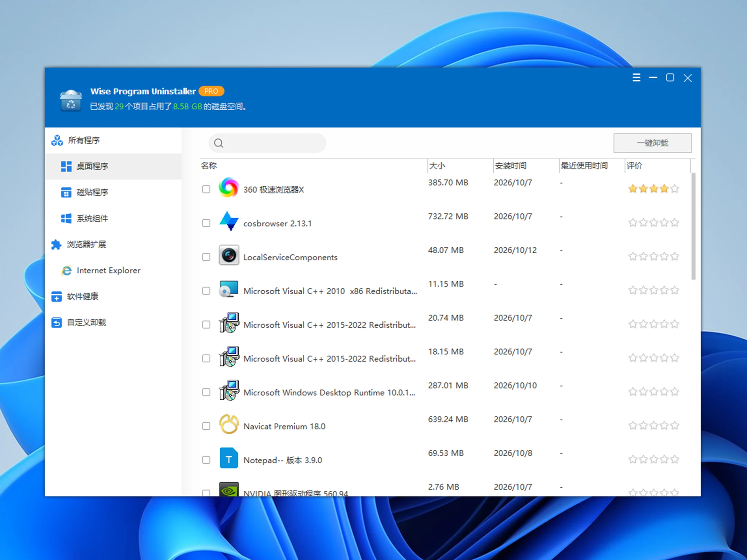Click the star rating for LocalServiceComponents
747x560 pixels.
pos(654,256)
